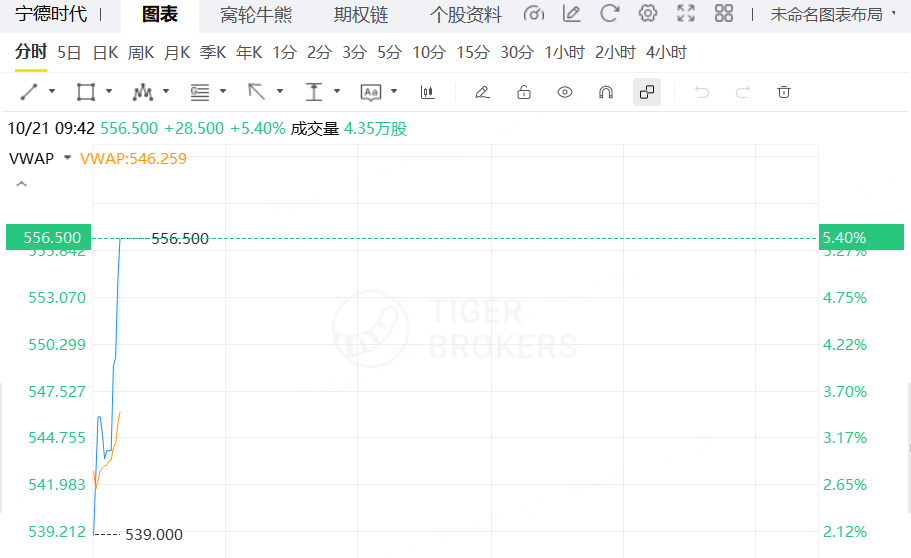Switch to the 窝轮牛熊 tab

(256, 15)
